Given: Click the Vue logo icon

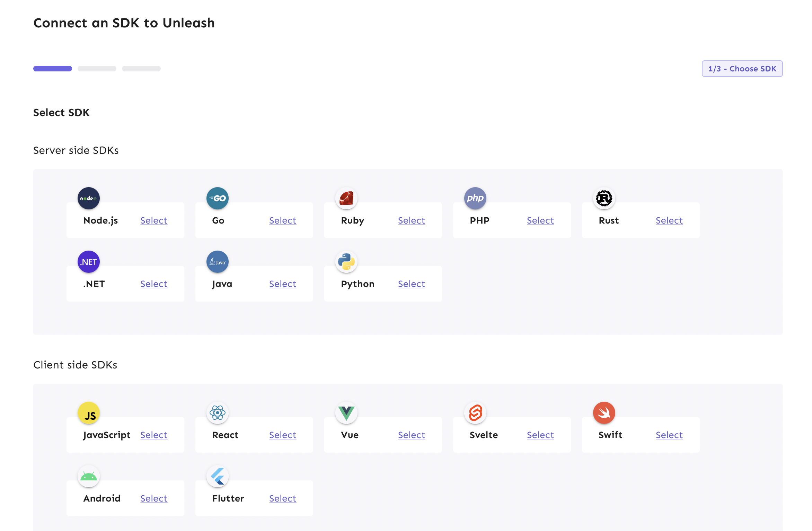Looking at the screenshot, I should tap(346, 413).
